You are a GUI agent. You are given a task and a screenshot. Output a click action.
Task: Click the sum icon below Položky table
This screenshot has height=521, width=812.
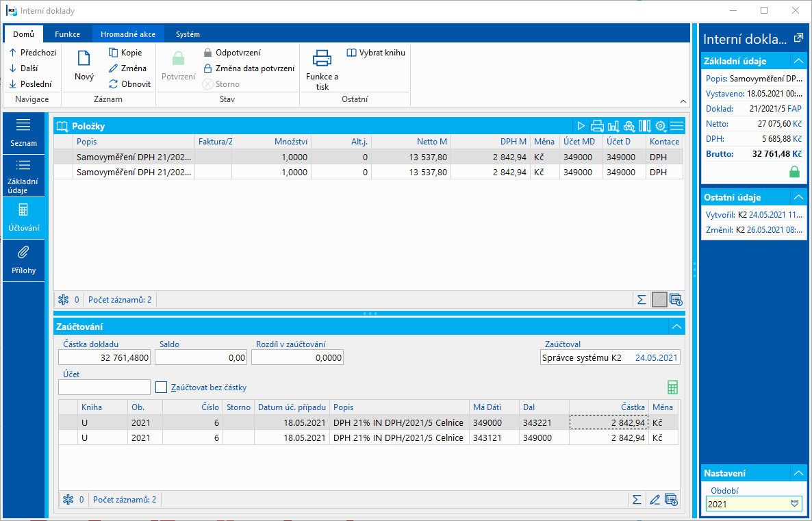(x=642, y=299)
